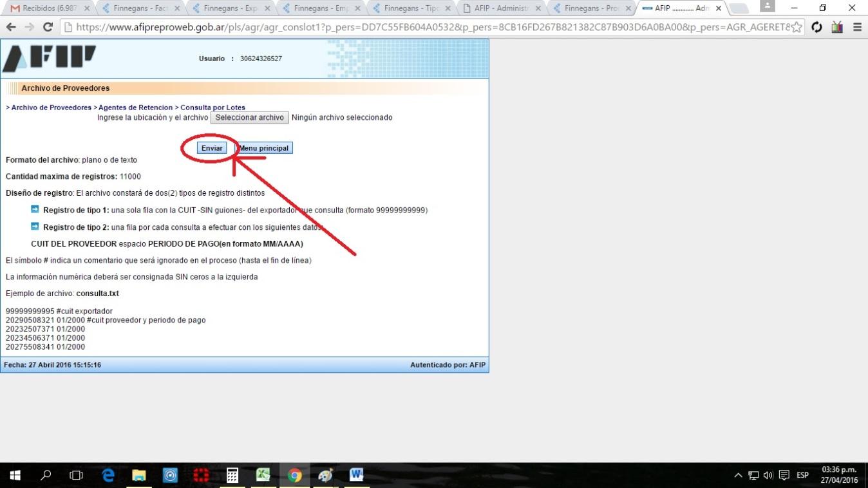Select the example file name consulta.txt
The image size is (868, 488).
97,294
